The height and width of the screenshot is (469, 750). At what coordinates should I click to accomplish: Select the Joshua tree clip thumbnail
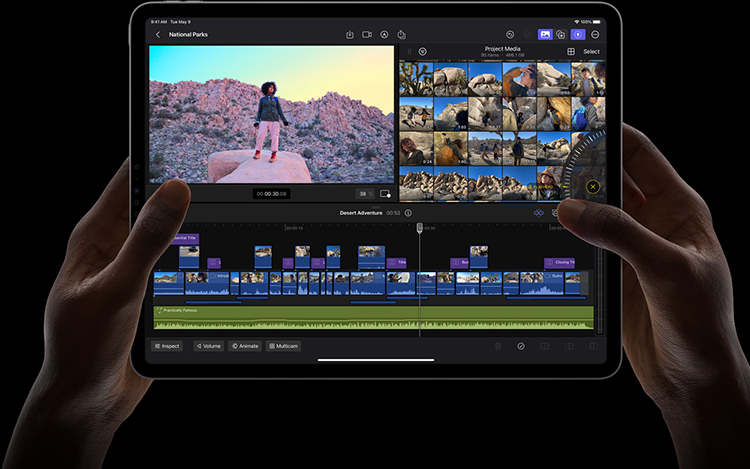[416, 78]
